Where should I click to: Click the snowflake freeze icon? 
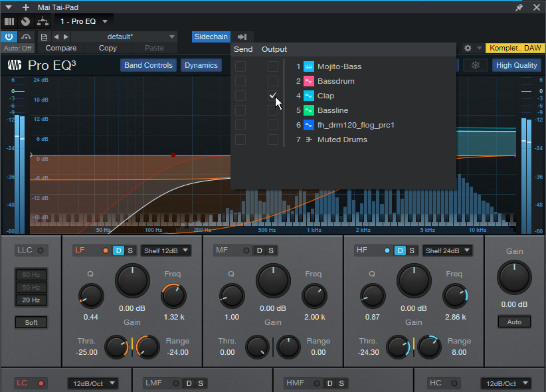click(x=475, y=65)
